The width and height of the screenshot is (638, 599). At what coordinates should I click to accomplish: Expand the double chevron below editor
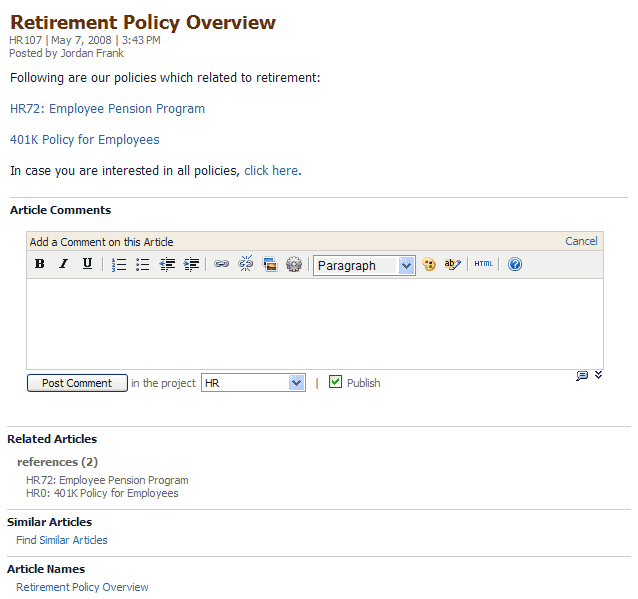598,375
